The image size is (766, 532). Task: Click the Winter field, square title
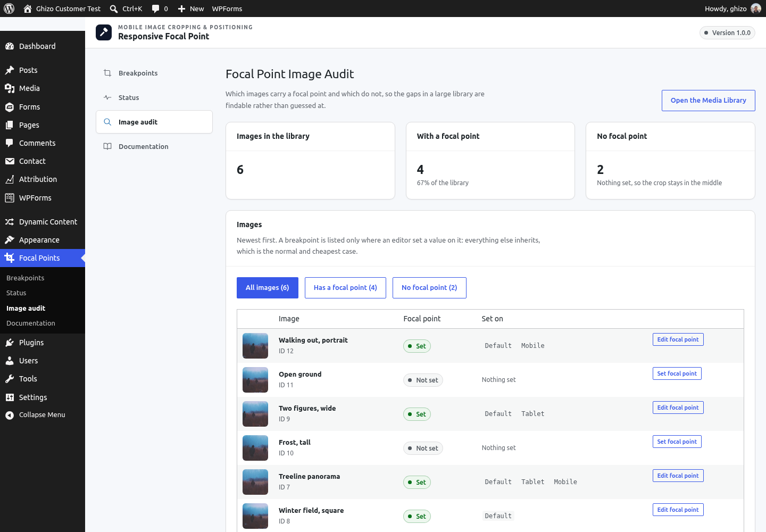(x=311, y=511)
